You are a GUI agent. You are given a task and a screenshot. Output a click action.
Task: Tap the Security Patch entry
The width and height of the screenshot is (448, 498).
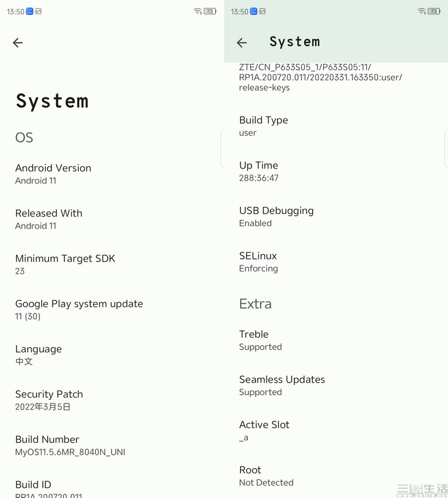49,400
